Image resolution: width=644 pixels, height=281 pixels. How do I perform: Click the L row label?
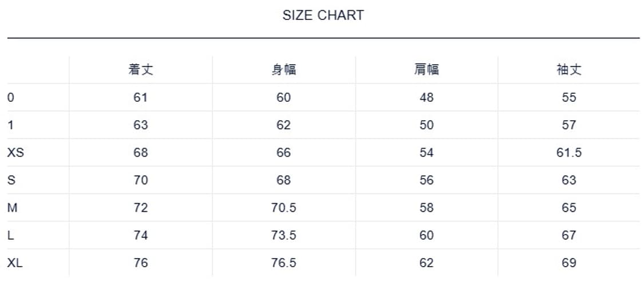click(11, 235)
